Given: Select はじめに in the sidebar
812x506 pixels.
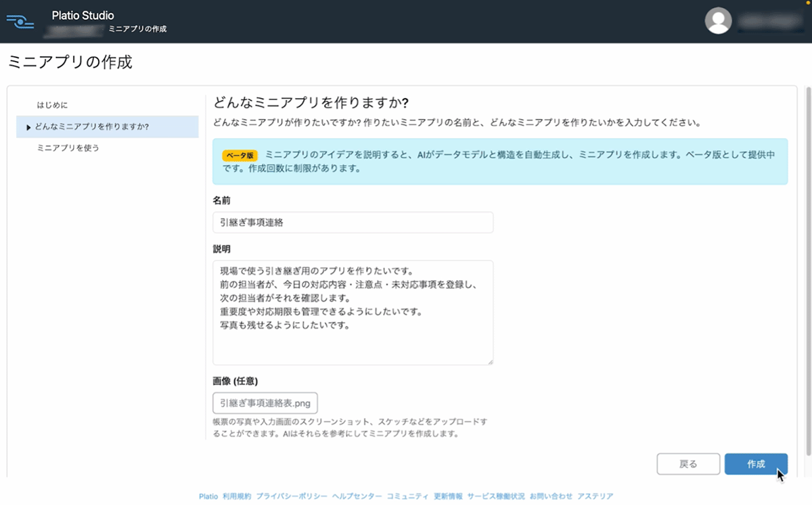Looking at the screenshot, I should tap(52, 106).
